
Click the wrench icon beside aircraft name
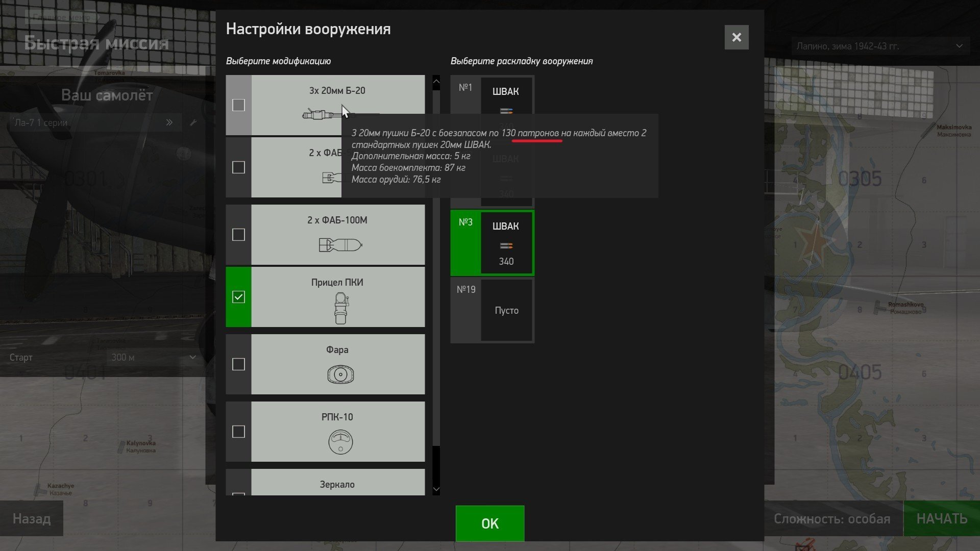pos(193,122)
